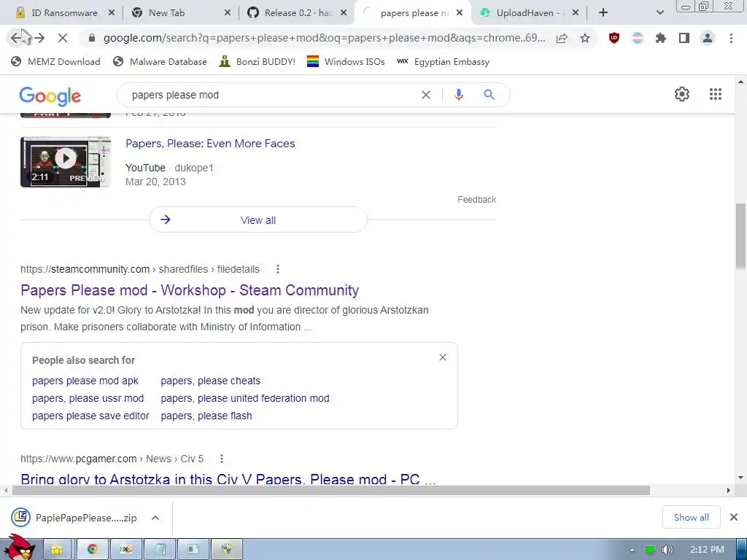This screenshot has height=560, width=747.
Task: Search for papers, please flash
Action: (x=206, y=416)
